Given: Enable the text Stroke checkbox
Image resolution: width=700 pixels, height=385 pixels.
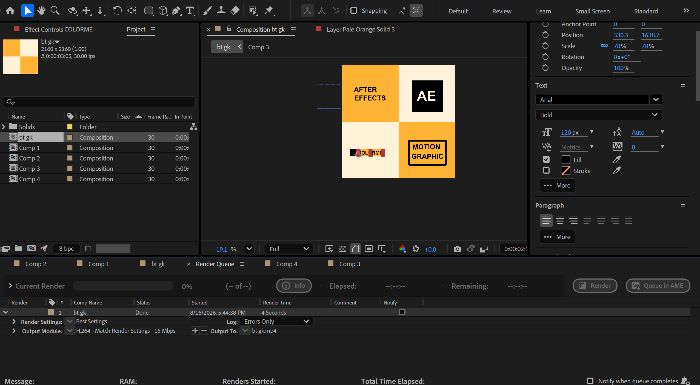Looking at the screenshot, I should point(546,170).
